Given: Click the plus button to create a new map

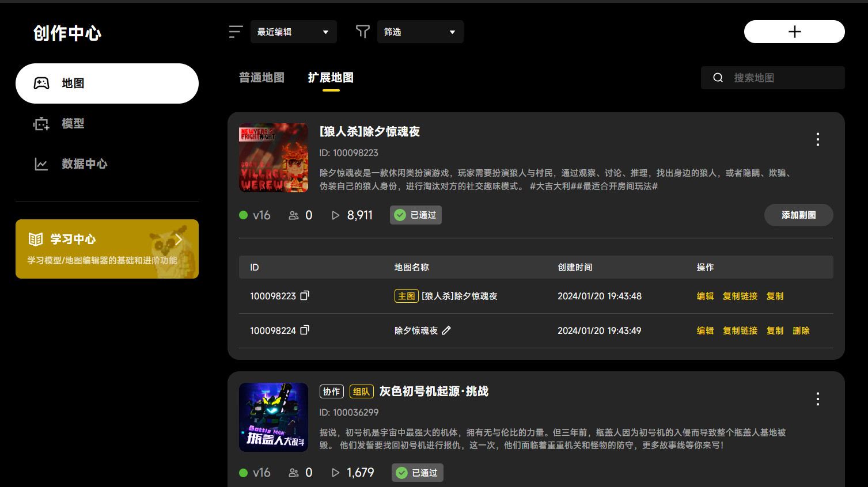Looking at the screenshot, I should [794, 32].
